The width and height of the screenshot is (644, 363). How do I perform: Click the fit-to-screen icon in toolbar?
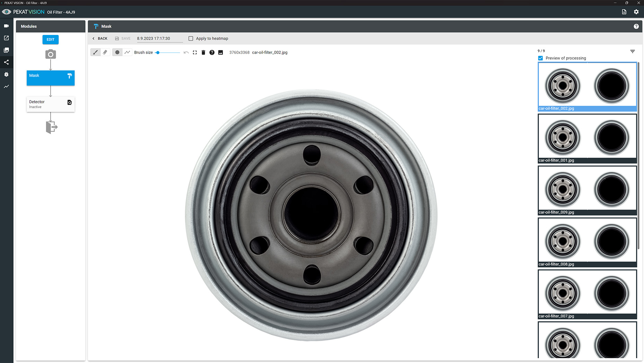(195, 52)
